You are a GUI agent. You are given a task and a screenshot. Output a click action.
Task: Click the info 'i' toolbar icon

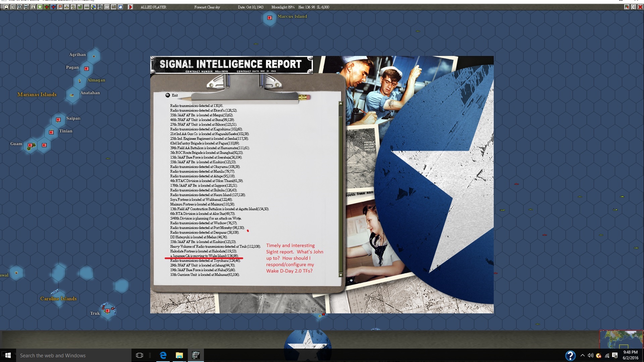tap(33, 7)
